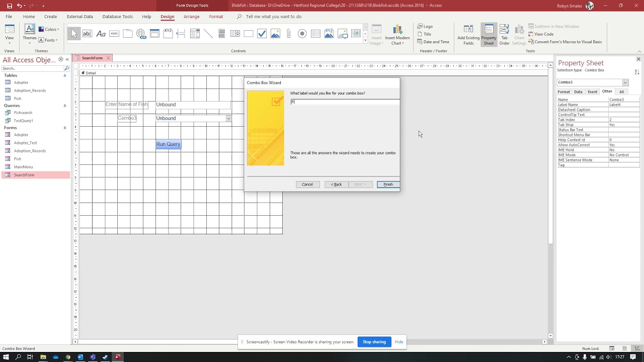This screenshot has height=362, width=644.
Task: Open the Database Tools tab
Action: (x=118, y=17)
